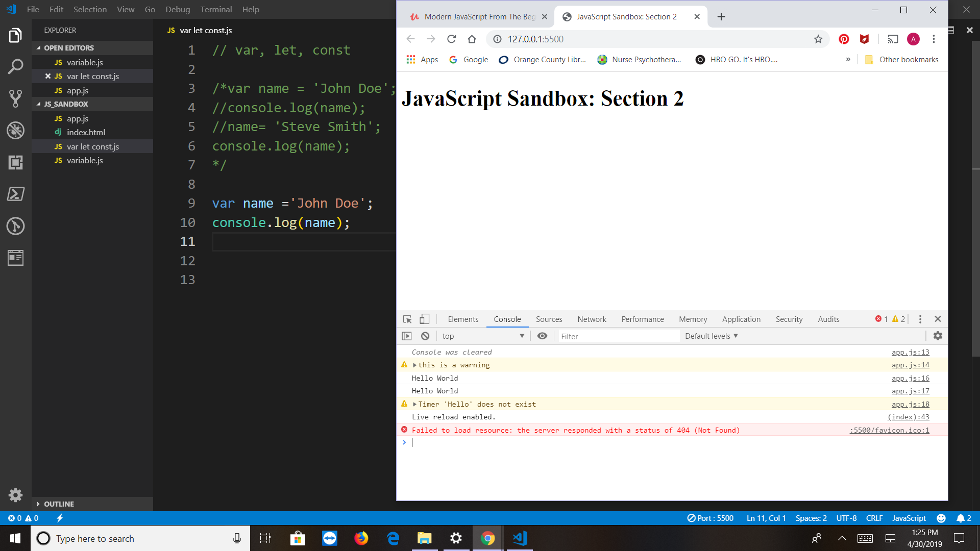
Task: Expand the 'this is a warning' console entry
Action: point(414,365)
